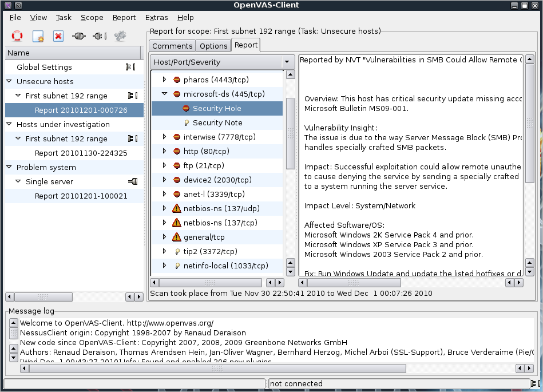Open the Extras menu
The width and height of the screenshot is (543, 392).
156,17
